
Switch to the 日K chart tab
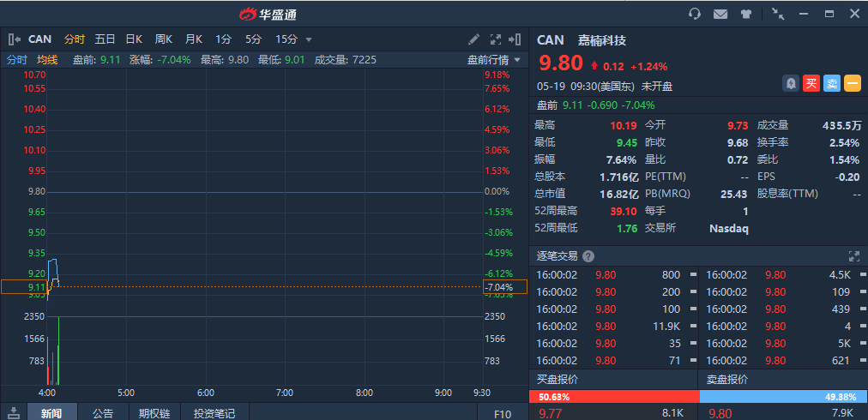pos(134,39)
